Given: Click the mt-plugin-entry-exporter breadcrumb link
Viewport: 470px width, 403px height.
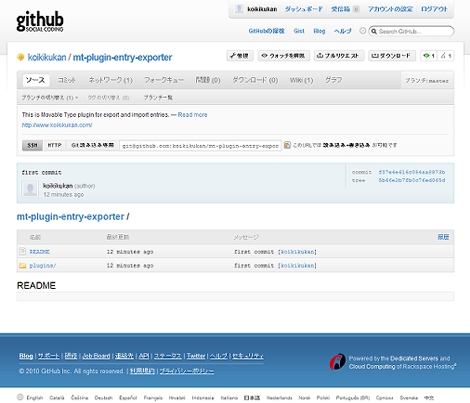Looking at the screenshot, I should [x=70, y=217].
